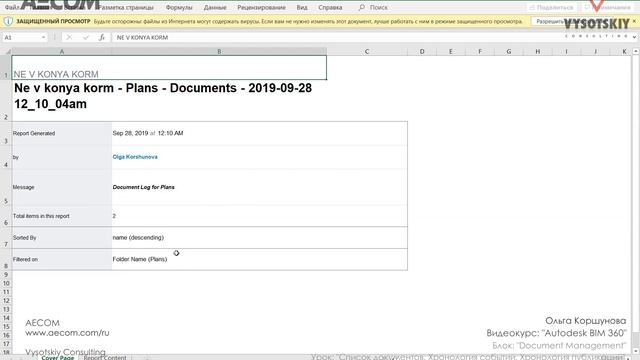The width and height of the screenshot is (640, 360).
Task: Select column H header
Action: [538, 51]
